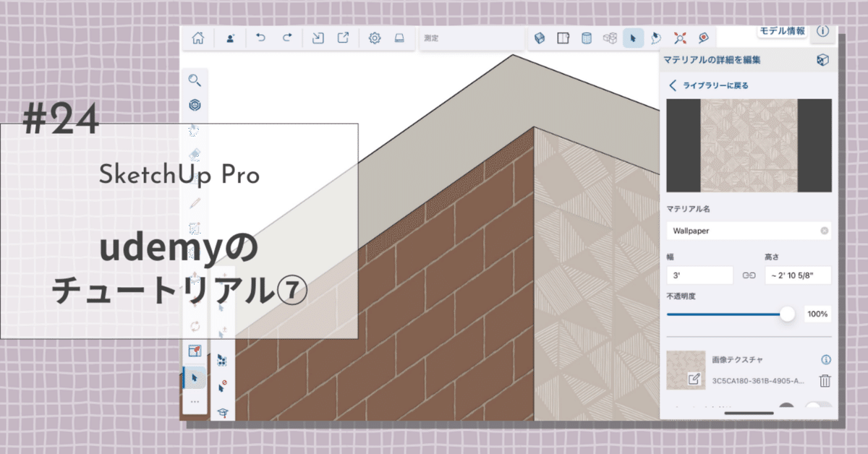Open more tools ellipsis in left toolbar
Image resolution: width=868 pixels, height=454 pixels.
(195, 401)
